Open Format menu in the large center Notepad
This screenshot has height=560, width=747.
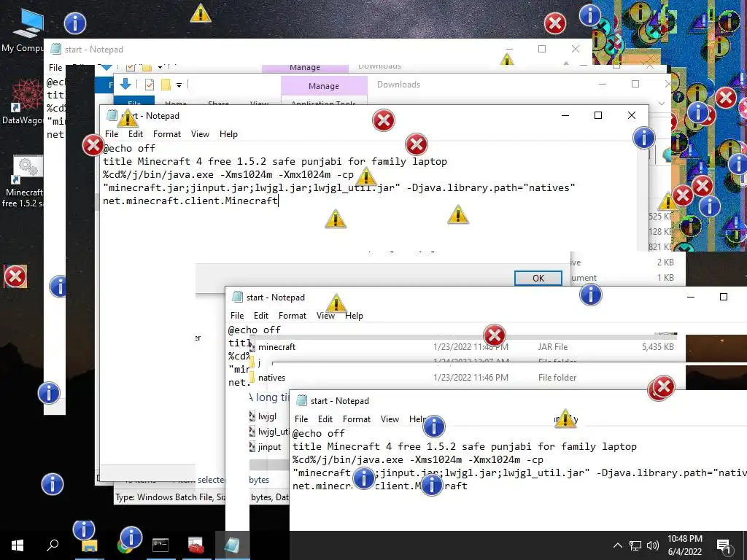click(167, 134)
